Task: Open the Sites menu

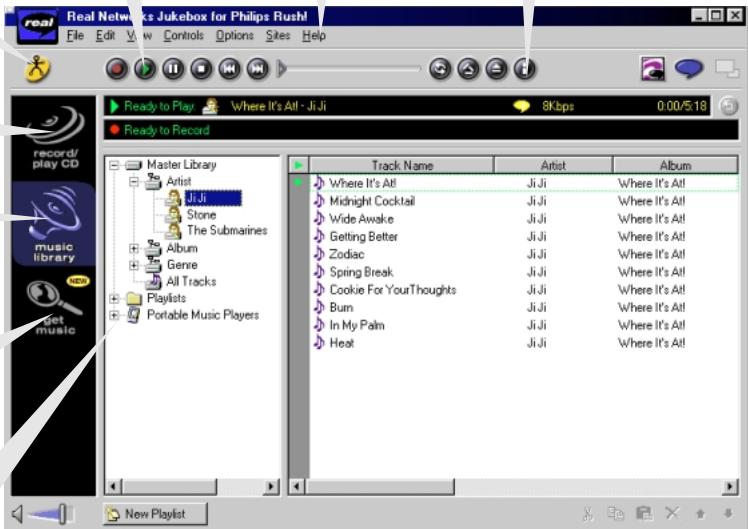Action: tap(278, 36)
